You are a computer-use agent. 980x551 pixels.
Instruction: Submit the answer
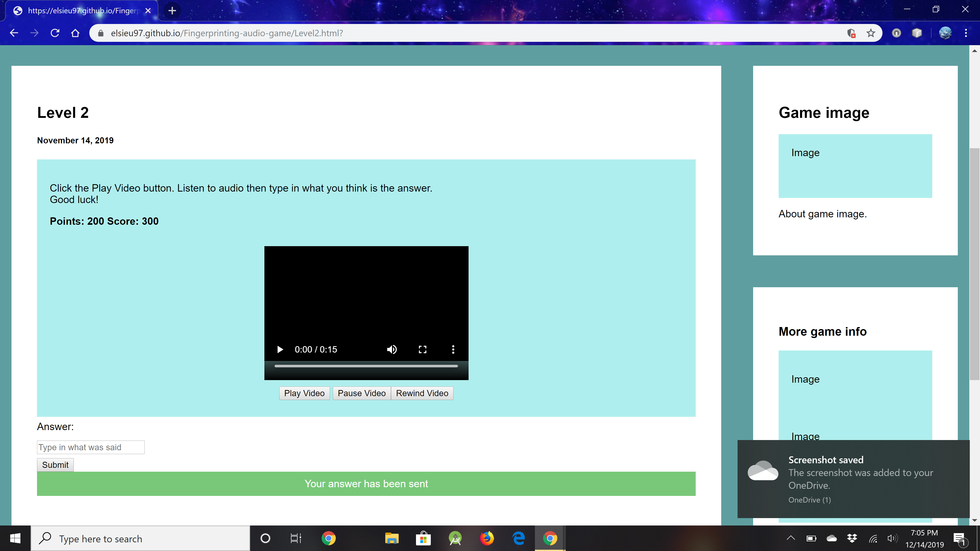coord(55,465)
